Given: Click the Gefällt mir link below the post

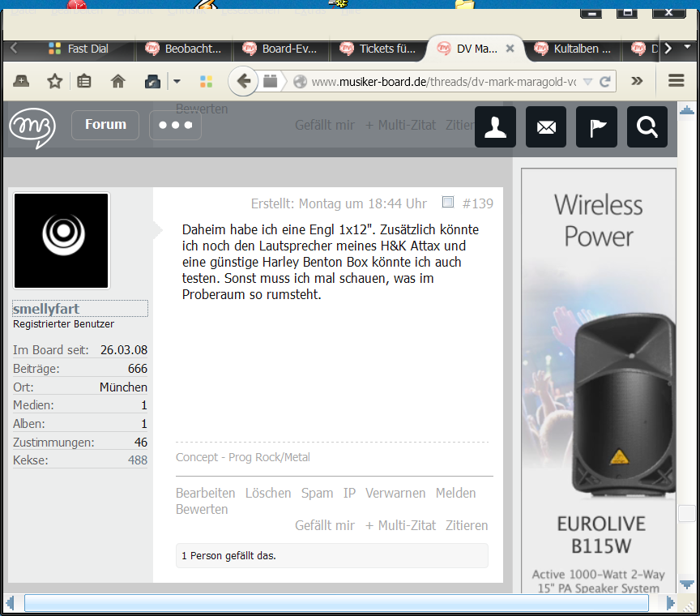Looking at the screenshot, I should [325, 525].
